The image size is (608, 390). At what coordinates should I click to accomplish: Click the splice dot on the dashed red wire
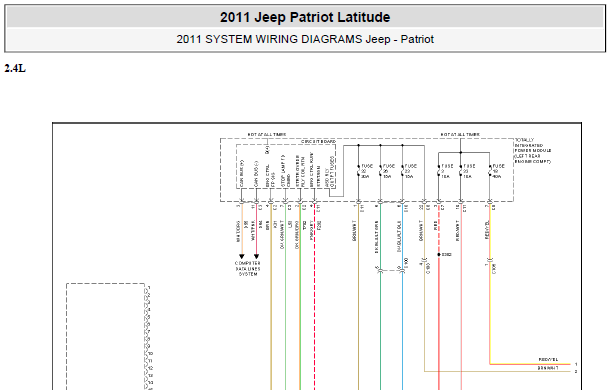click(x=439, y=255)
